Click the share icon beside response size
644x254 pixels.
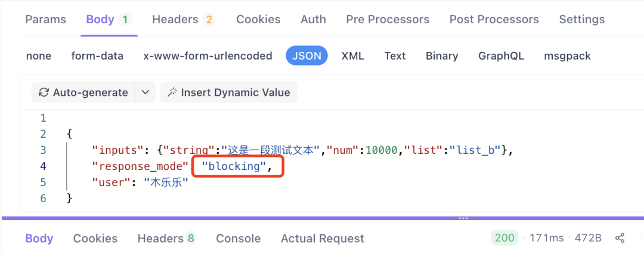click(620, 238)
